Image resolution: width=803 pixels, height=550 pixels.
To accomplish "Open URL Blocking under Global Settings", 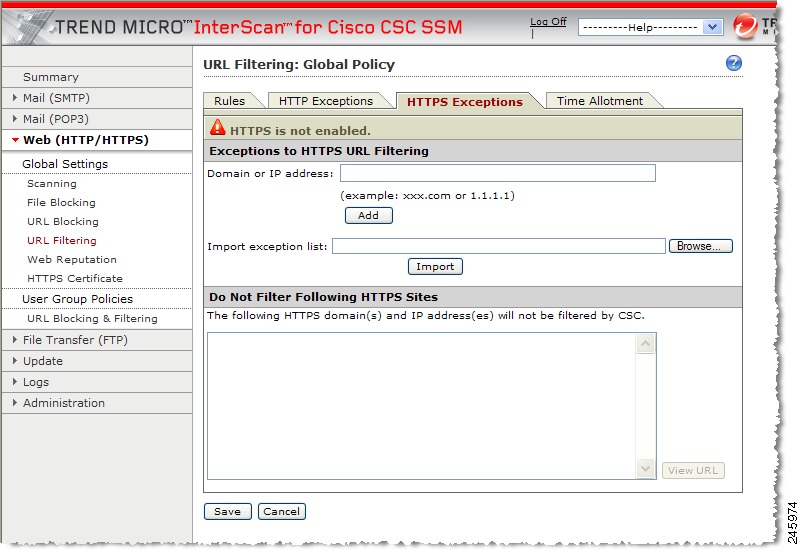I will 62,221.
